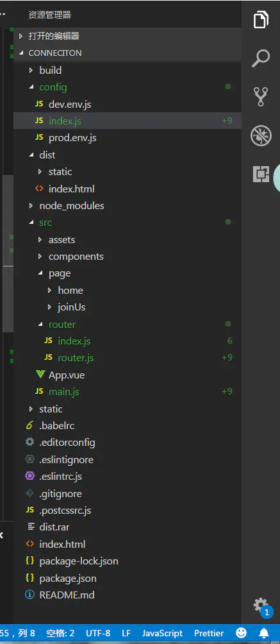The height and width of the screenshot is (644, 280).
Task: Open the Manage gear icon
Action: [261, 605]
